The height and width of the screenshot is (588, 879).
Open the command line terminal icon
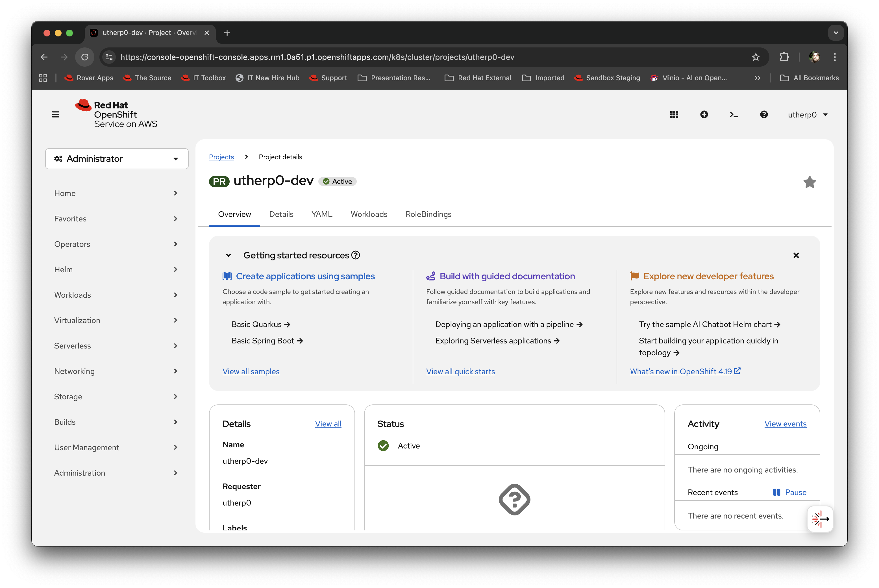[734, 114]
